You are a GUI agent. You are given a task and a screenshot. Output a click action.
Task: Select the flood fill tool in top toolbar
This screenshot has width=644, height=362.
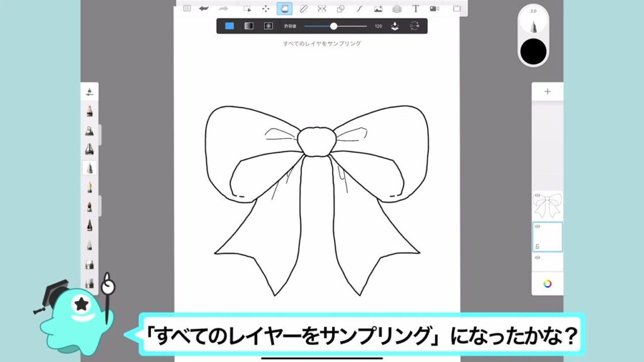(x=284, y=9)
